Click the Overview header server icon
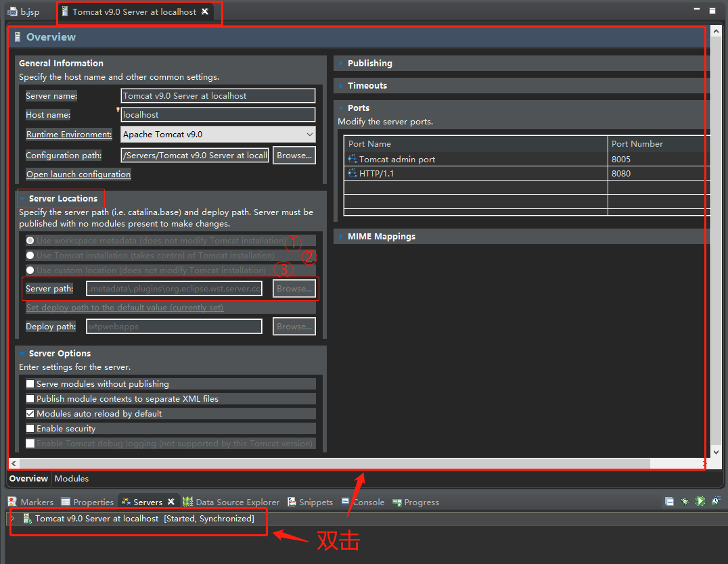Screen dimensions: 728x564 18,37
